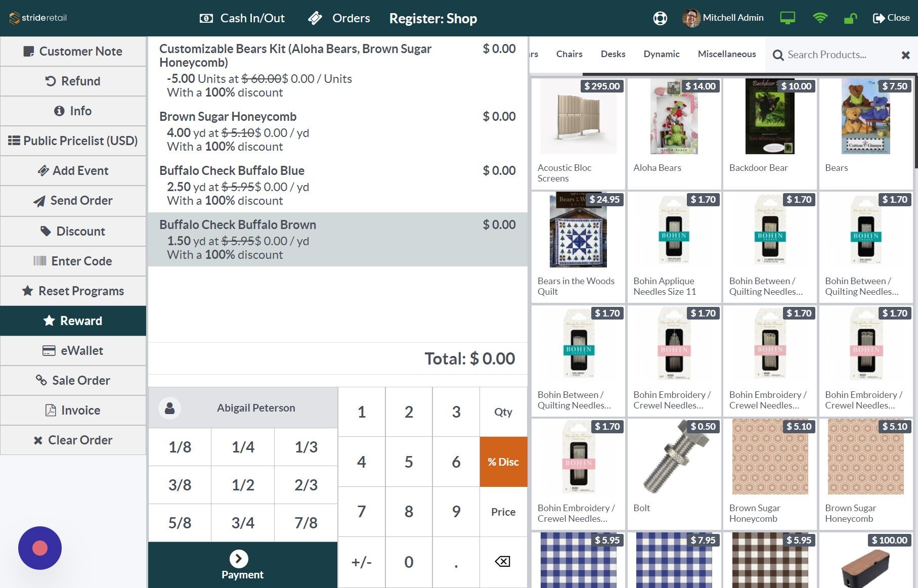Click the search magnifier icon
The image size is (918, 588).
point(777,55)
